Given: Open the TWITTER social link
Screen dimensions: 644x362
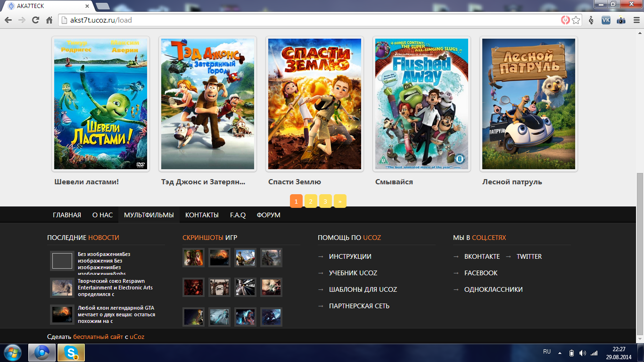Looking at the screenshot, I should [x=529, y=256].
